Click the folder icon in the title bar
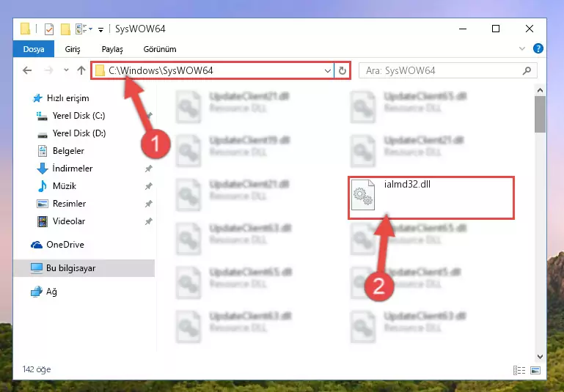Screen dimensions: 564x392 click(x=25, y=29)
